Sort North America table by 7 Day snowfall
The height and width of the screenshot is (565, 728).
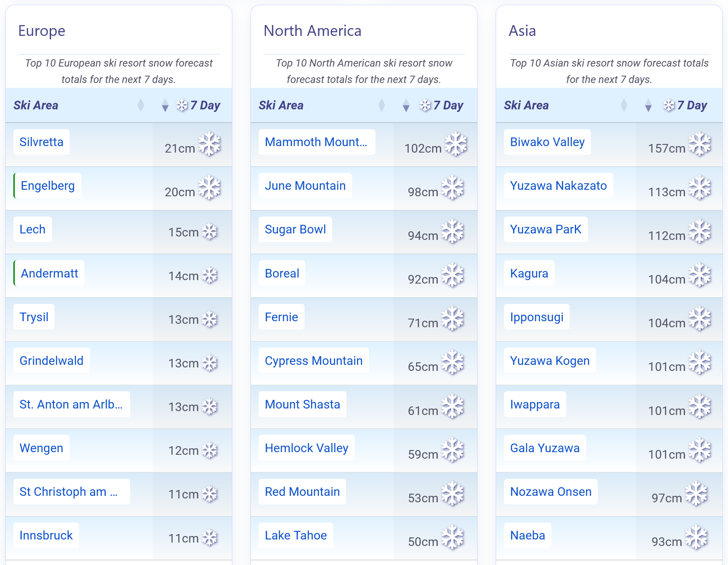click(406, 105)
